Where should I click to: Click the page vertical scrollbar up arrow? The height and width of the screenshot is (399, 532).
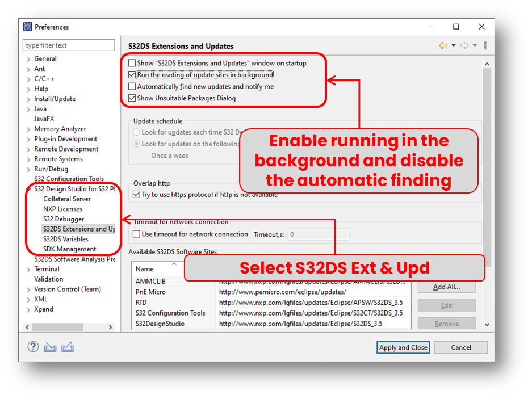tap(487, 64)
